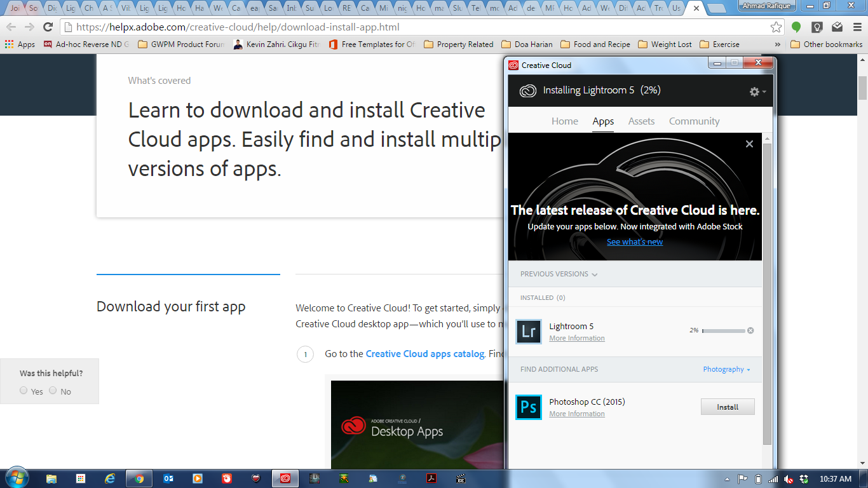Show more bookmarks with the chevron
Image resolution: width=868 pixels, height=488 pixels.
(777, 44)
